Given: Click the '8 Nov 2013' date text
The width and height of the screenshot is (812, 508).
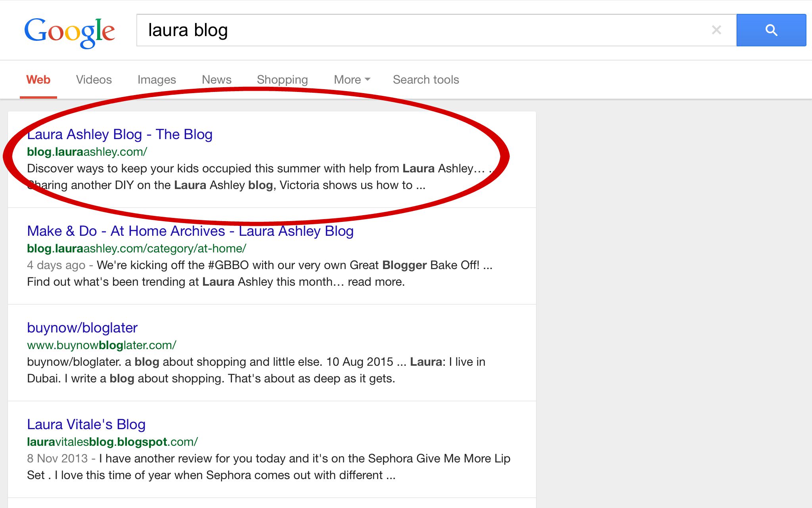Looking at the screenshot, I should pos(57,458).
